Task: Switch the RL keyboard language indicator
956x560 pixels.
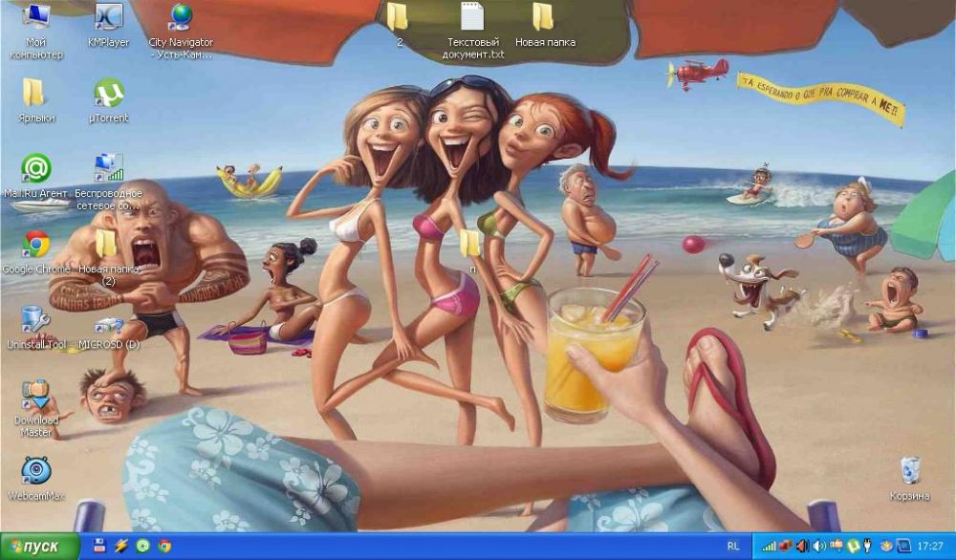Action: 733,547
